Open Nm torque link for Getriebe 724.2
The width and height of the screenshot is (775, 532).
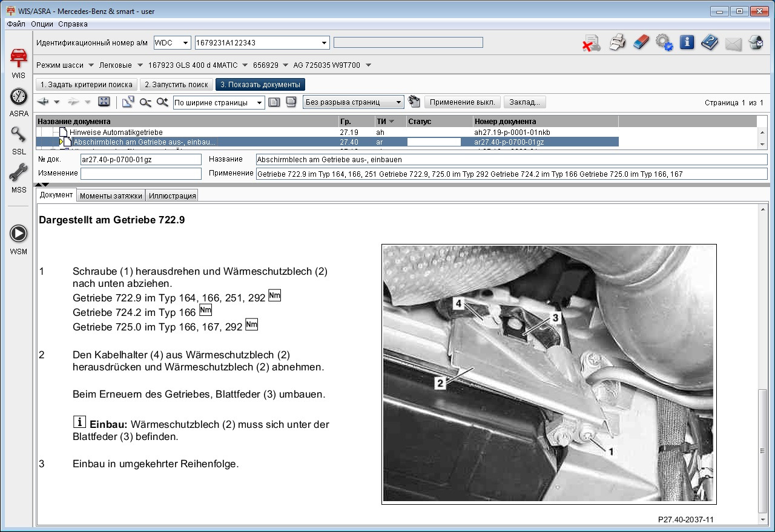205,310
